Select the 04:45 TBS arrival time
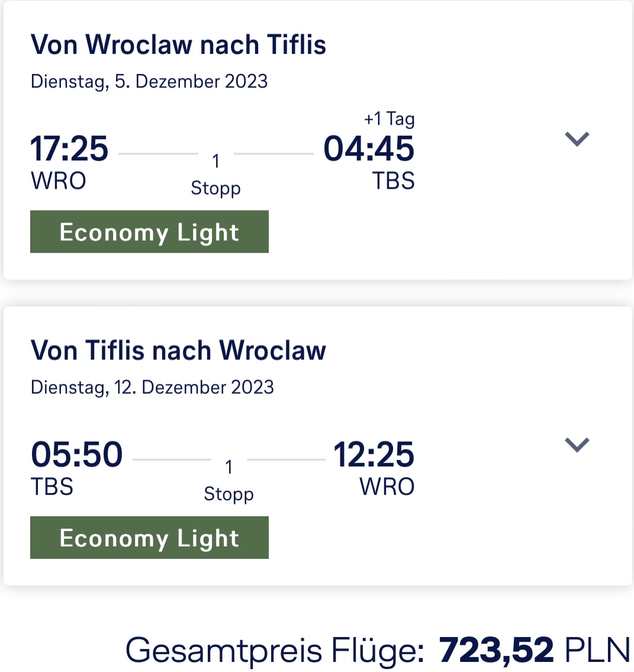634x672 pixels. pyautogui.click(x=369, y=149)
